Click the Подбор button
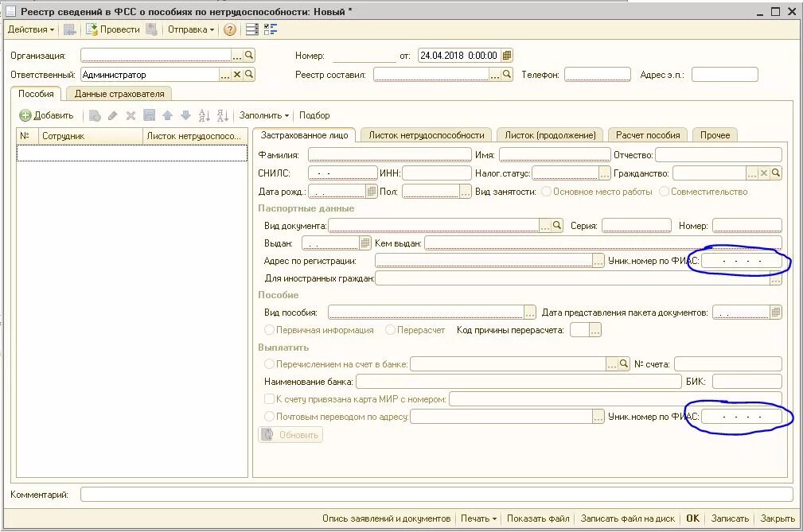This screenshot has width=803, height=532. [314, 115]
